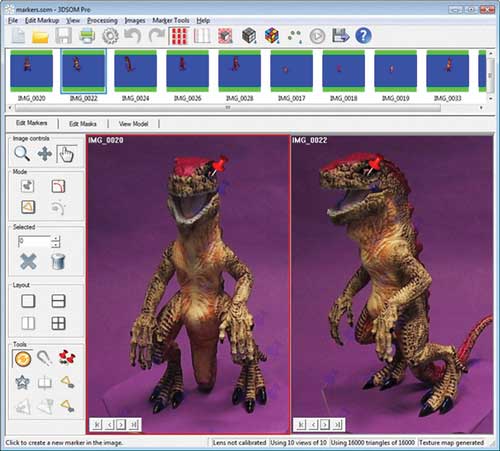Click the export save-arrow toolbar icon
The width and height of the screenshot is (500, 451).
click(340, 35)
